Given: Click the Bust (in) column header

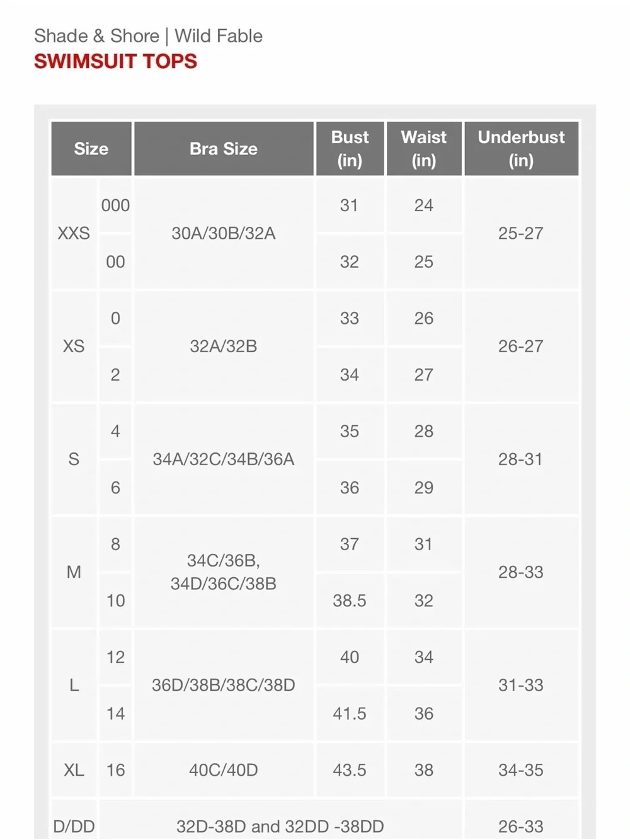Looking at the screenshot, I should 350,149.
